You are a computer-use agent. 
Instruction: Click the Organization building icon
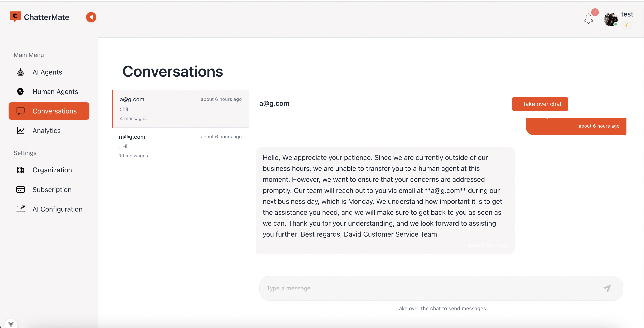(21, 170)
